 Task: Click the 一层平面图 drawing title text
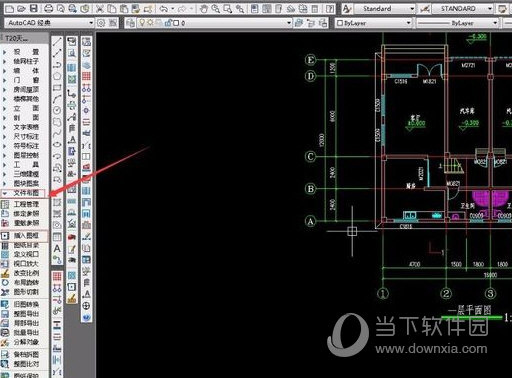[x=470, y=310]
